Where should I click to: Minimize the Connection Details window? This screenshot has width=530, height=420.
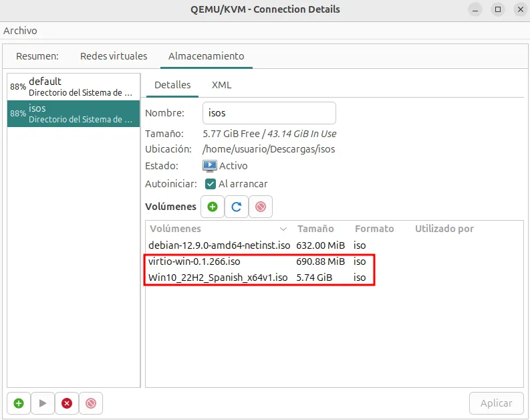click(x=475, y=9)
